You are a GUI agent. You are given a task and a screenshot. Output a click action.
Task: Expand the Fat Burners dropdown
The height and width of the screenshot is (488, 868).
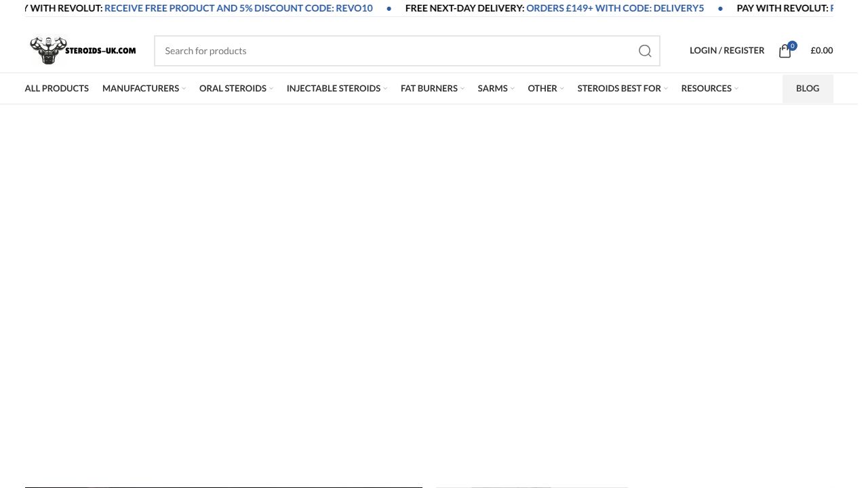point(433,88)
